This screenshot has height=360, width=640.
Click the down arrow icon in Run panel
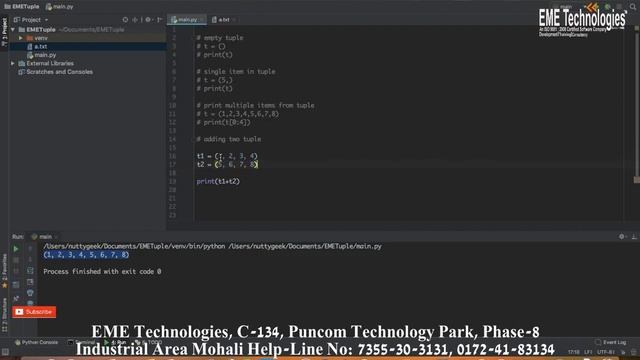click(30, 260)
